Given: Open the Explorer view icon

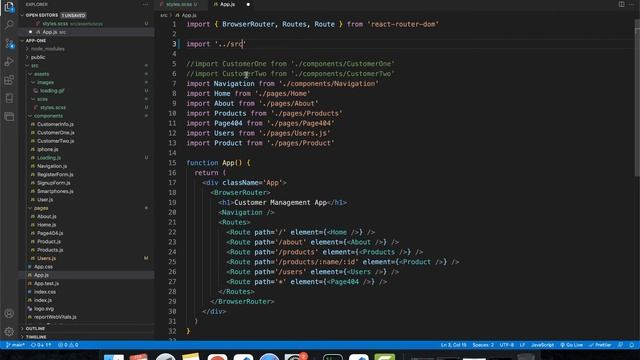Looking at the screenshot, I should [9, 7].
